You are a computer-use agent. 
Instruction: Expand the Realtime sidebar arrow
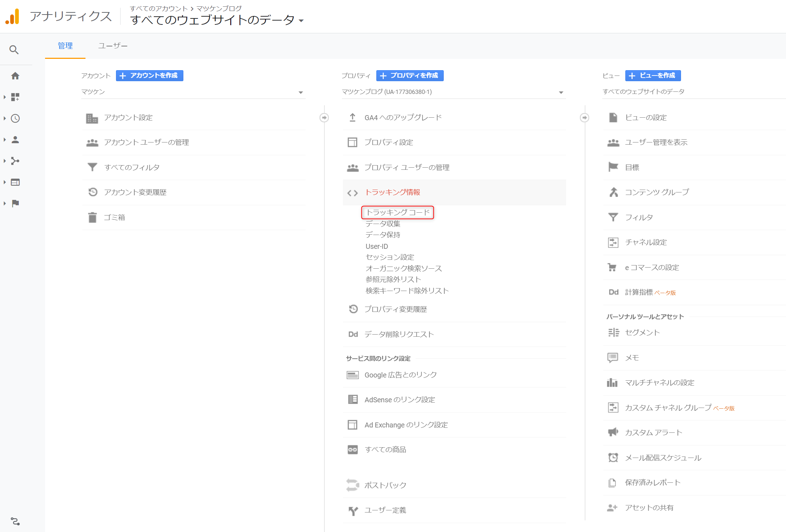pos(5,118)
